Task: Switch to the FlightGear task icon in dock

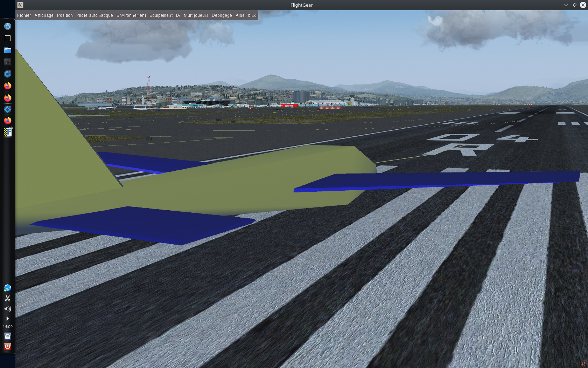Action: 7,132
